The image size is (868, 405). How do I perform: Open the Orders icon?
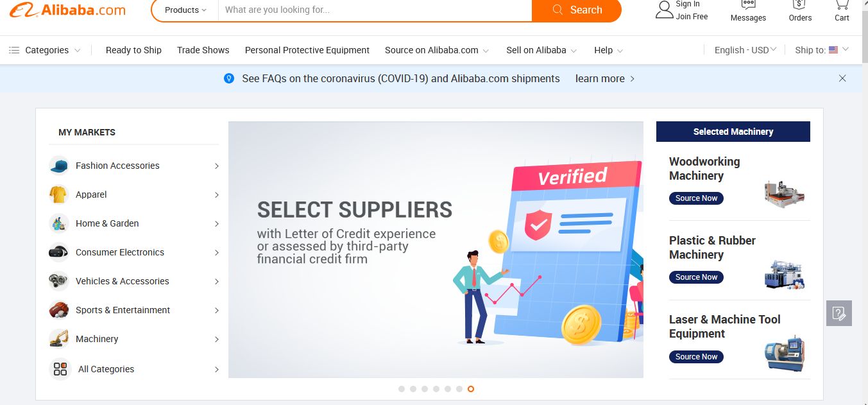(800, 5)
